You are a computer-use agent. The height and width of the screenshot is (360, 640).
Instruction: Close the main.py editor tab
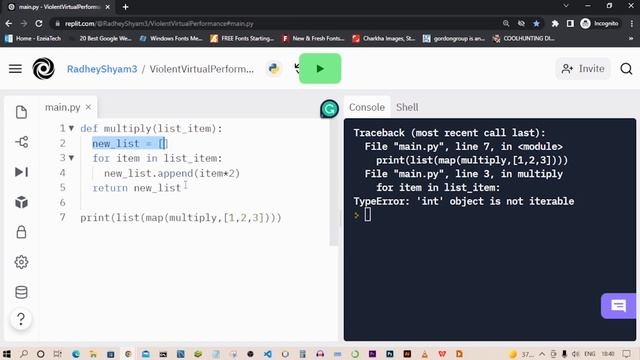[x=89, y=107]
